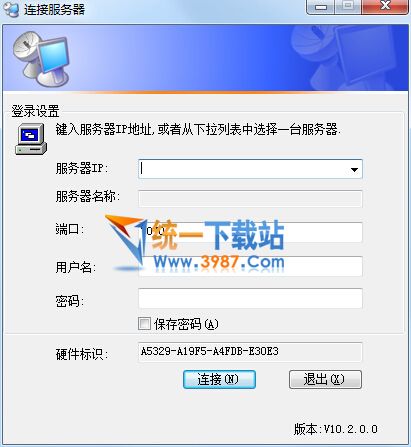Focus the 端口 port input field
The width and height of the screenshot is (411, 447).
coord(250,232)
